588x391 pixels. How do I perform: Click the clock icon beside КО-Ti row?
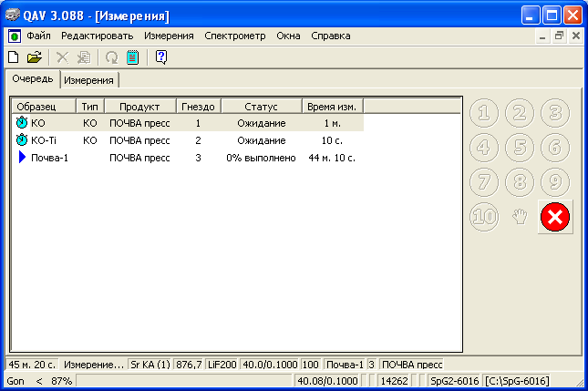[22, 139]
